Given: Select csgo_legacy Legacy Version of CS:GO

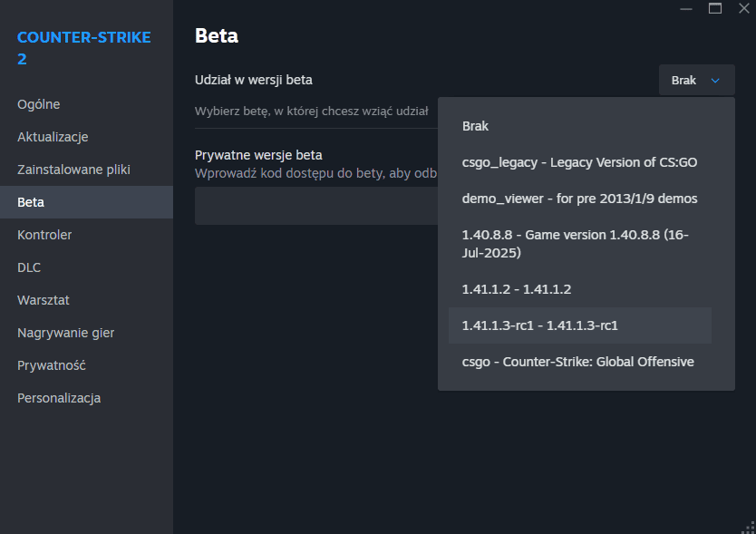Looking at the screenshot, I should pos(579,162).
